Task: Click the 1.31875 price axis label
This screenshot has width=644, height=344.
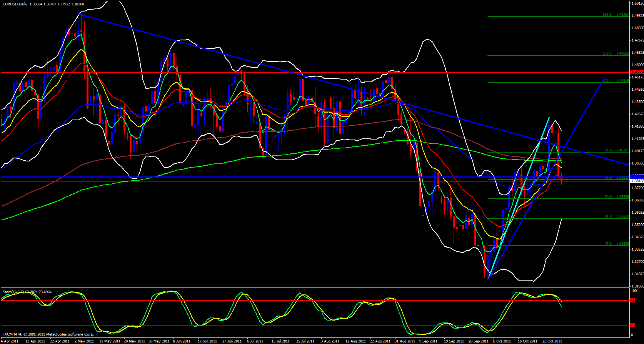Action: (637, 274)
